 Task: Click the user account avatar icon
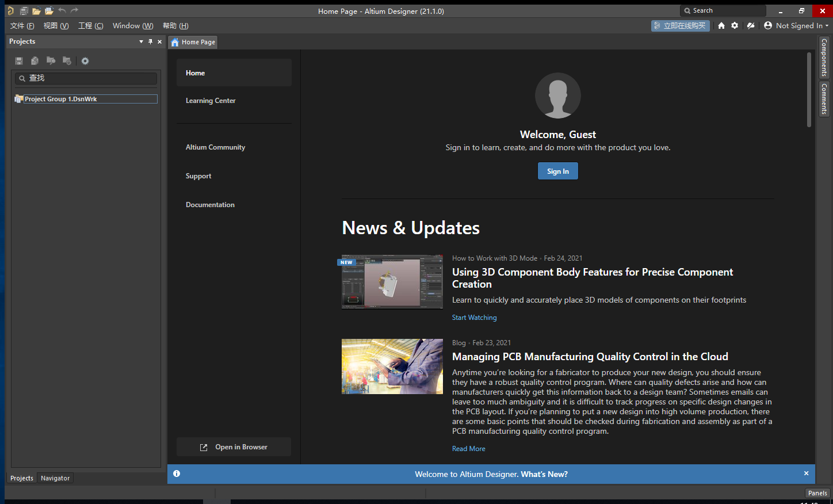[768, 25]
